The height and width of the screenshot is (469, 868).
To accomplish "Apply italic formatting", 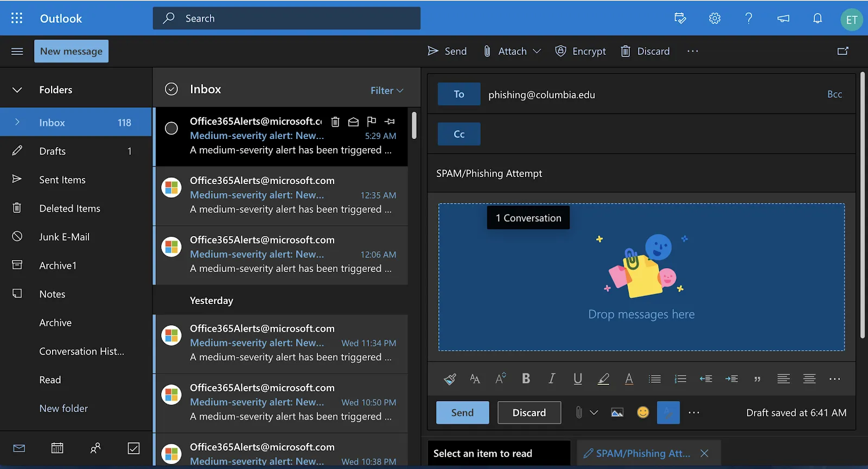I will (552, 378).
